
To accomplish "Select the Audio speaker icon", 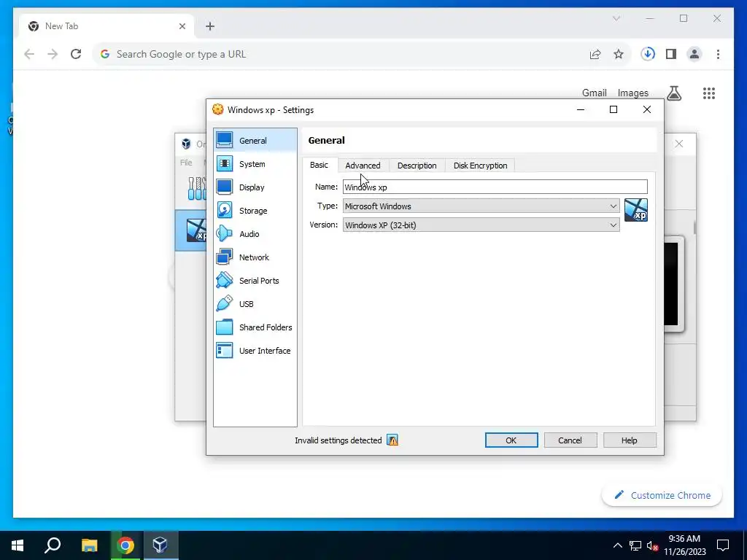I will point(225,233).
